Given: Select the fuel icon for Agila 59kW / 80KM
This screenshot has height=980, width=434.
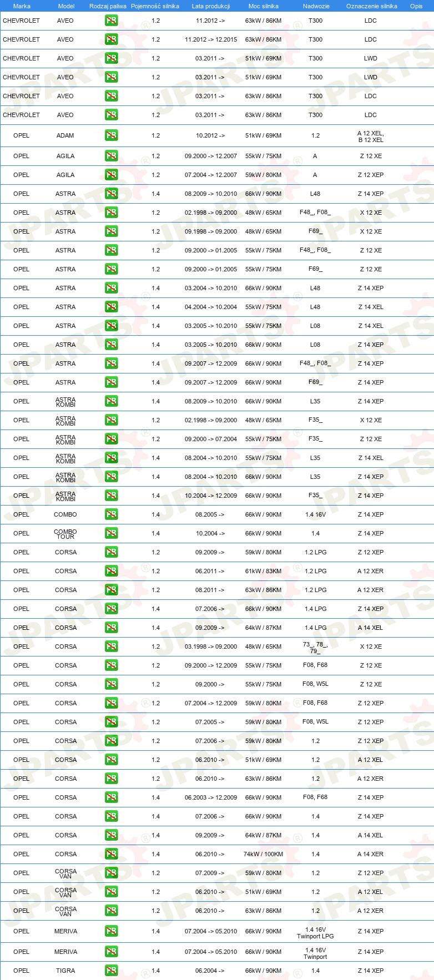Looking at the screenshot, I should [x=112, y=175].
